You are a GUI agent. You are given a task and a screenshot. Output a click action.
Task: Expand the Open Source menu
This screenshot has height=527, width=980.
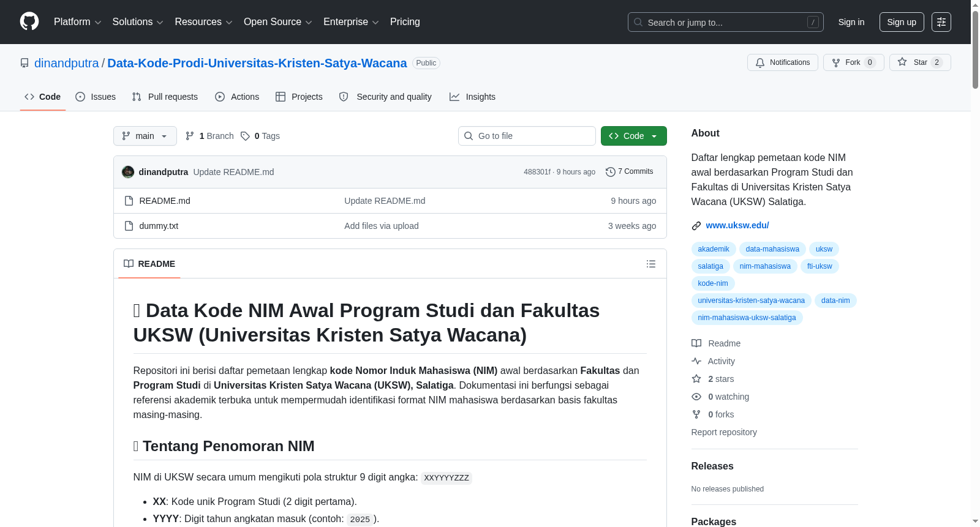click(x=278, y=22)
